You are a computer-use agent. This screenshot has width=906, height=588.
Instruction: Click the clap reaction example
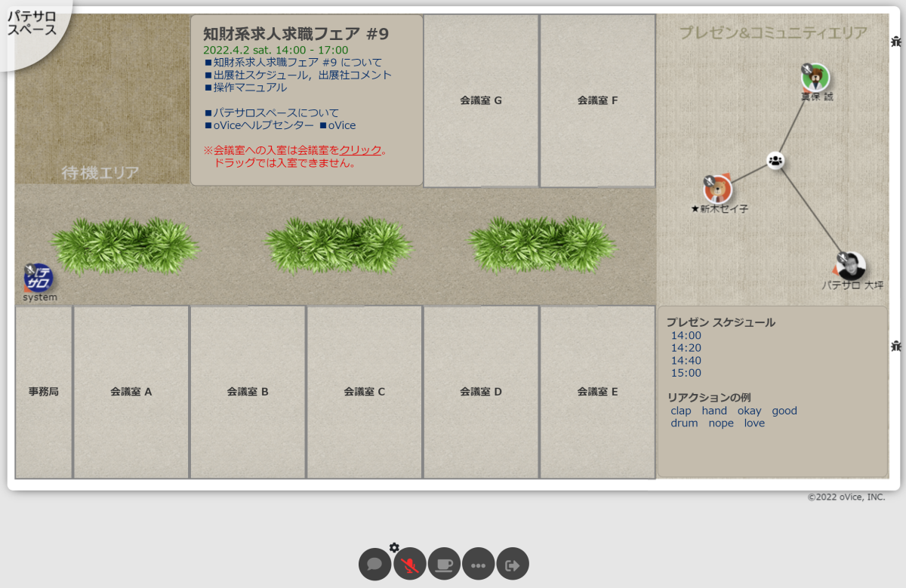[x=680, y=411]
